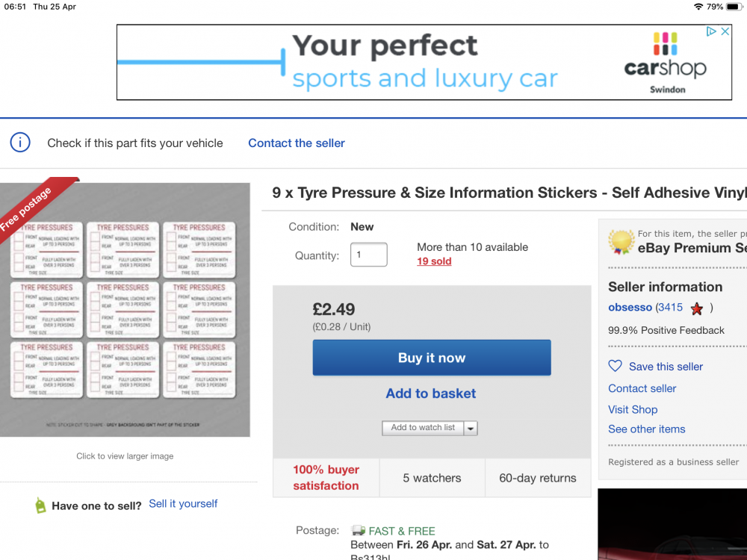The height and width of the screenshot is (560, 747).
Task: Close the carshop ad with X icon
Action: click(x=725, y=31)
